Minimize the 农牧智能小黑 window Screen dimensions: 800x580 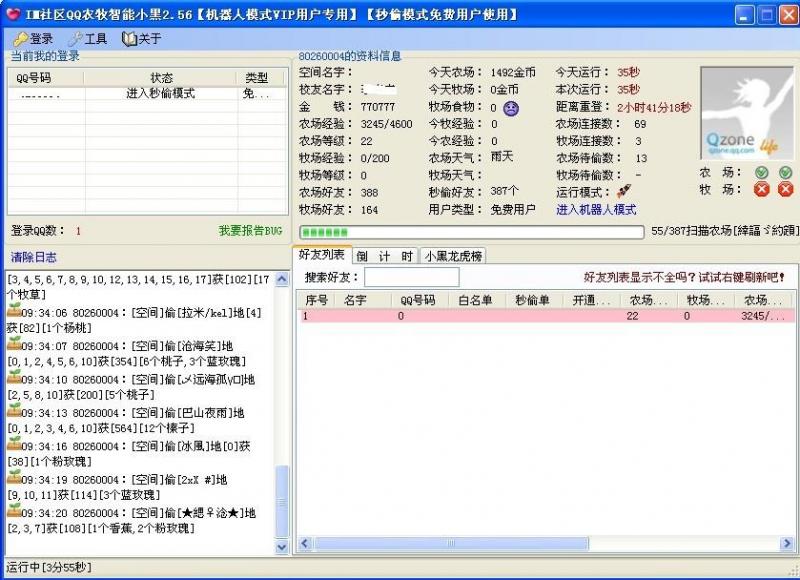(x=744, y=15)
